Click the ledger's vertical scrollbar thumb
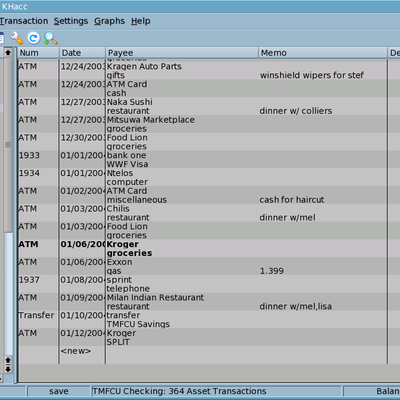The width and height of the screenshot is (400, 400). click(x=8, y=145)
